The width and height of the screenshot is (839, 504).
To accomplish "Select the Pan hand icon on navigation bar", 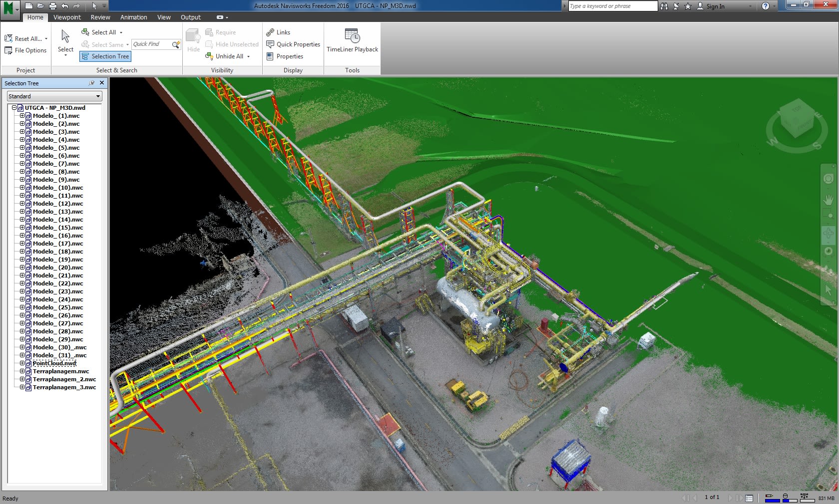I will [829, 199].
